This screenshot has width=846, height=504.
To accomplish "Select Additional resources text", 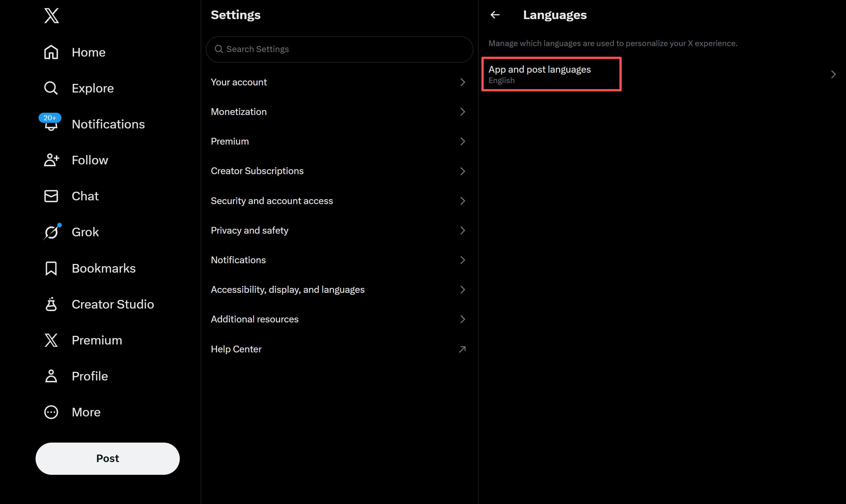I will 255,319.
